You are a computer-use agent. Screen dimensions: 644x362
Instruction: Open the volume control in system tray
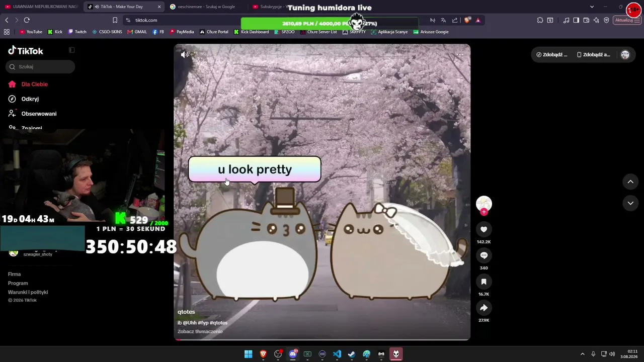pos(612,354)
